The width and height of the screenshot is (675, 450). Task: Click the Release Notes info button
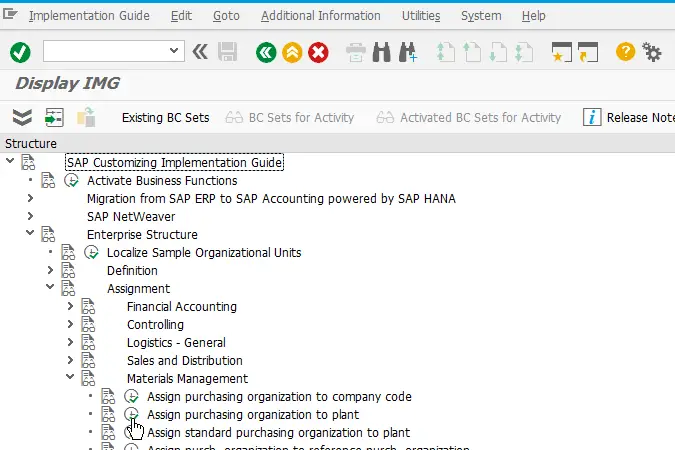point(629,118)
